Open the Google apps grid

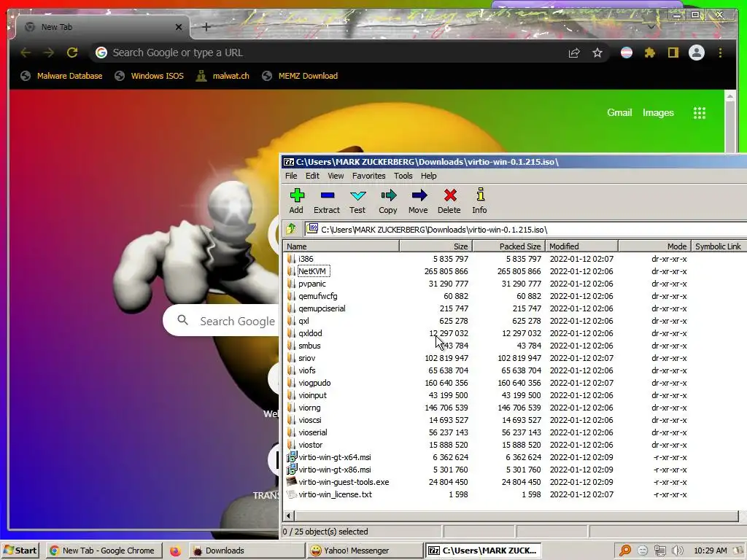(x=700, y=113)
